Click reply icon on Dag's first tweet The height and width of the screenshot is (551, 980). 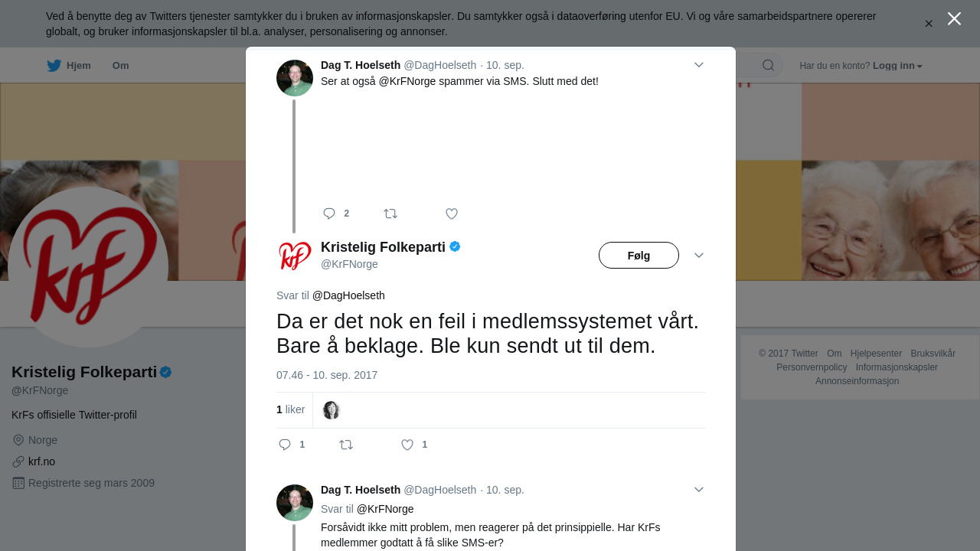coord(329,214)
